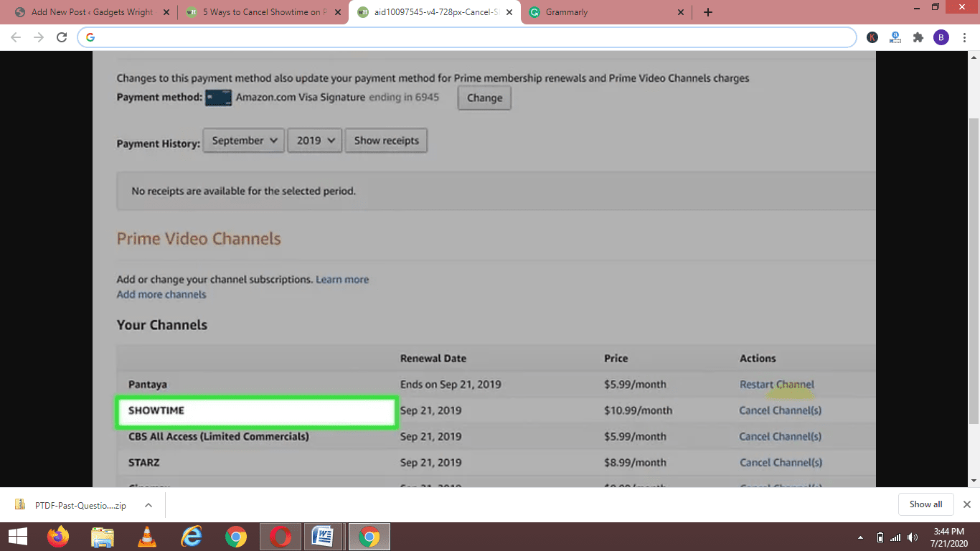Image resolution: width=980 pixels, height=551 pixels.
Task: Click Cancel Channel(s) for SHOWTIME
Action: (x=781, y=410)
